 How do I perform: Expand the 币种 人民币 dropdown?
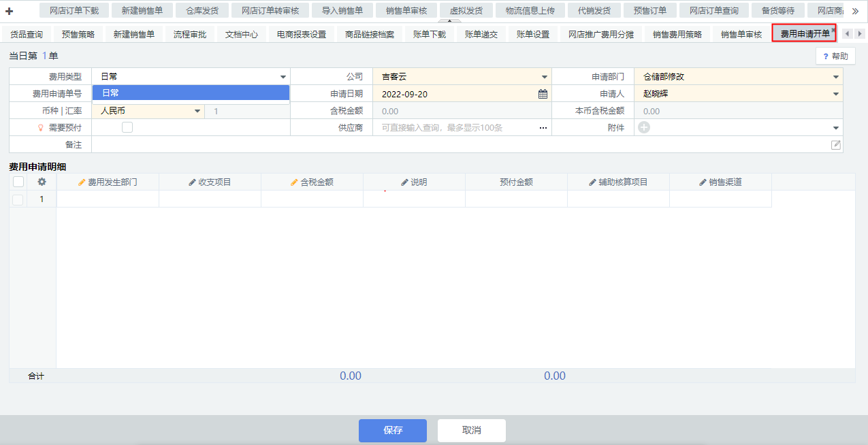pos(197,111)
